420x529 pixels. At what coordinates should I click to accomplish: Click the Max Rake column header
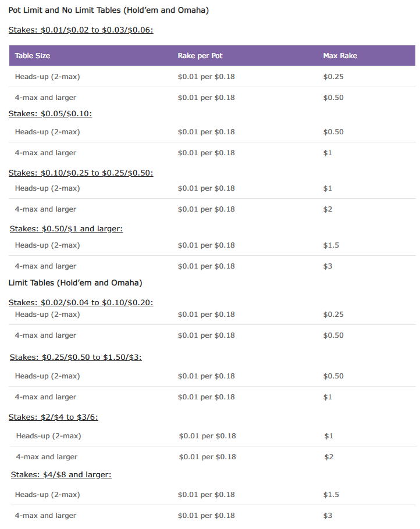[x=340, y=56]
